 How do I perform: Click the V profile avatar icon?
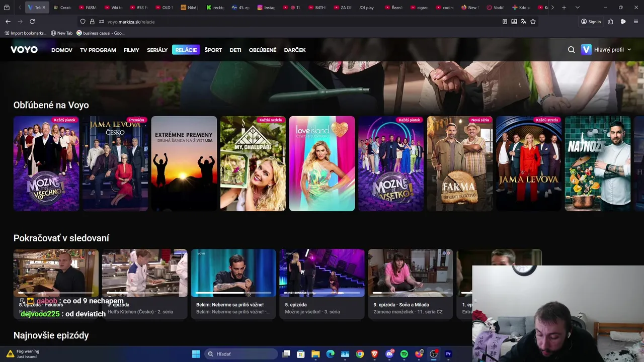[586, 50]
